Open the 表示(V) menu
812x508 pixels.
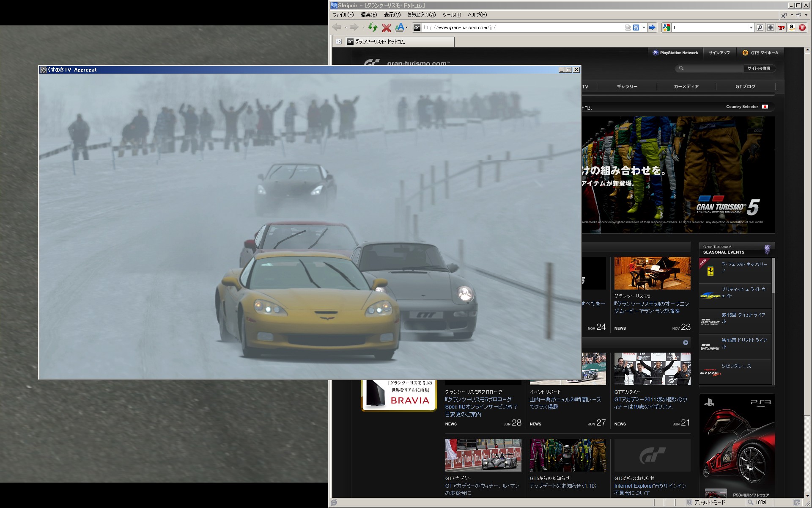tap(392, 15)
